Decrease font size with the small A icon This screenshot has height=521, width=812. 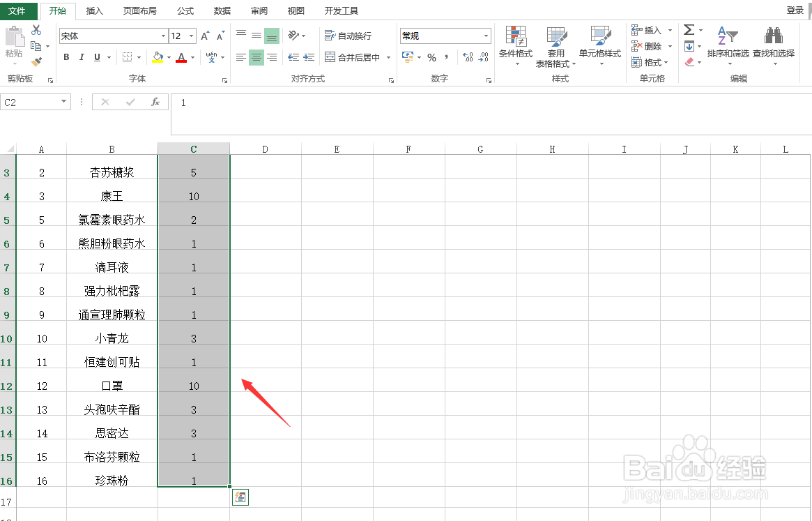coord(221,36)
